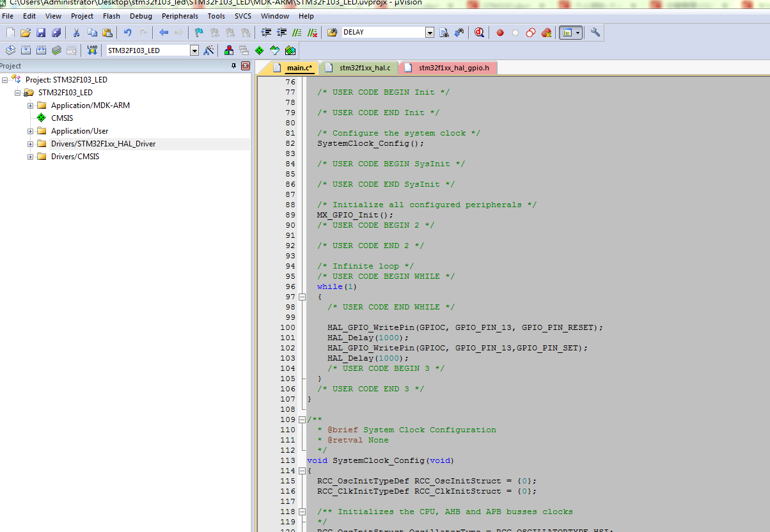Cut selection with the scissors icon
770x532 pixels.
pyautogui.click(x=76, y=33)
